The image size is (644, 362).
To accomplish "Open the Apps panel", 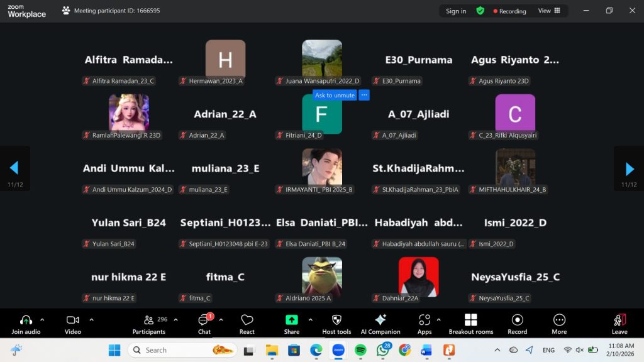I will (x=425, y=324).
